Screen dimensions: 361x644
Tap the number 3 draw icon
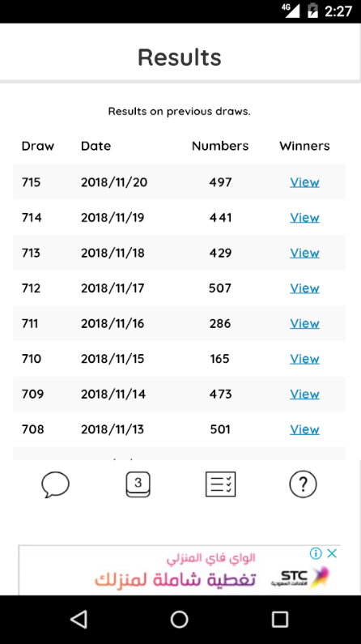pos(138,484)
